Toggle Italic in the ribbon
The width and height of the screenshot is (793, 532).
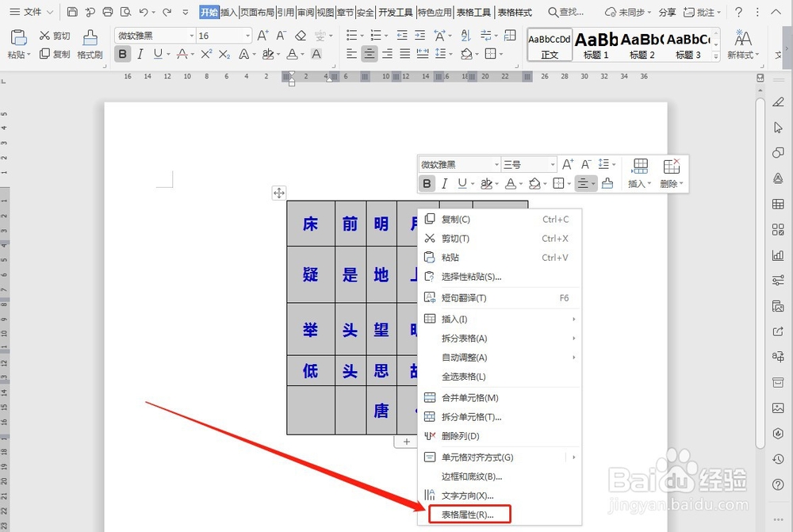click(x=140, y=54)
